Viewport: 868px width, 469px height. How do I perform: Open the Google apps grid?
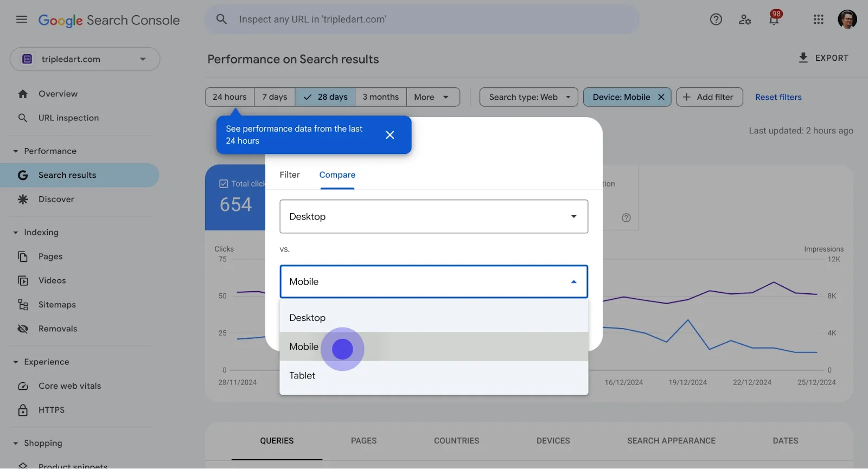[819, 20]
